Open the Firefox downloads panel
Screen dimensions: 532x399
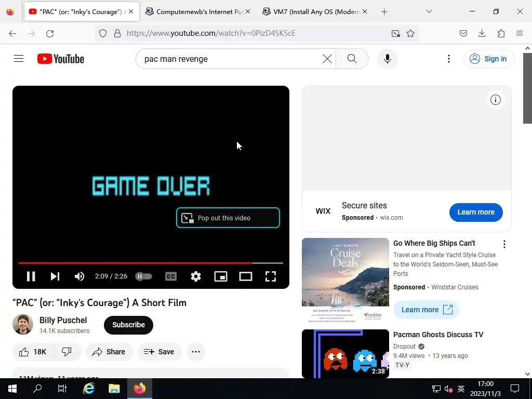pyautogui.click(x=482, y=33)
